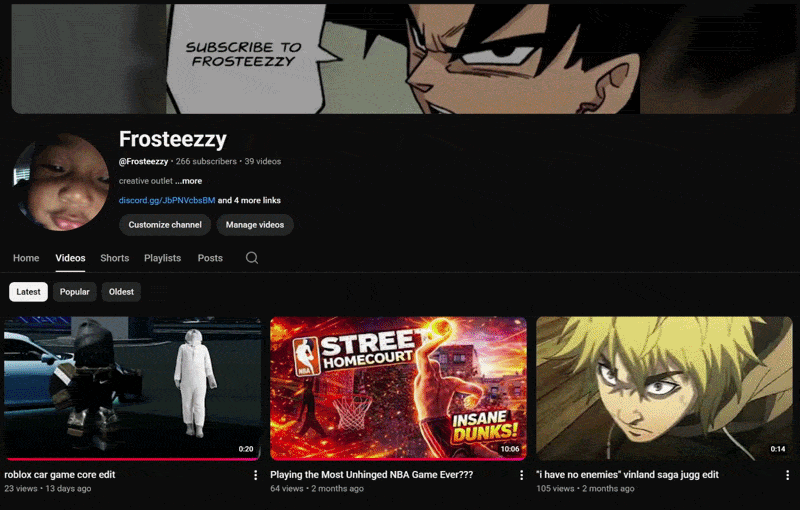Viewport: 800px width, 510px height.
Task: Switch to the Shorts tab
Action: [x=115, y=258]
